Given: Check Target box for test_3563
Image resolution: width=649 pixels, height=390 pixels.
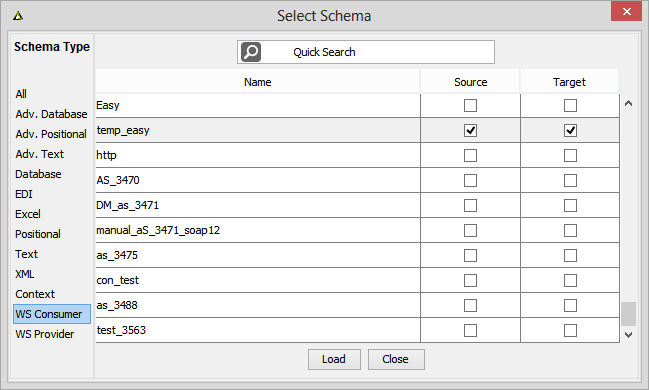Looking at the screenshot, I should [x=570, y=330].
